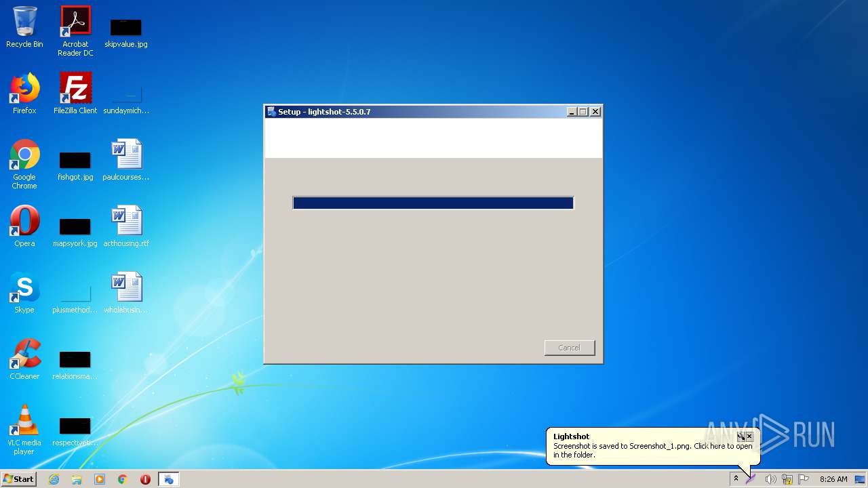Open Internet Explorer from the taskbar
The width and height of the screenshot is (868, 488).
pyautogui.click(x=54, y=479)
